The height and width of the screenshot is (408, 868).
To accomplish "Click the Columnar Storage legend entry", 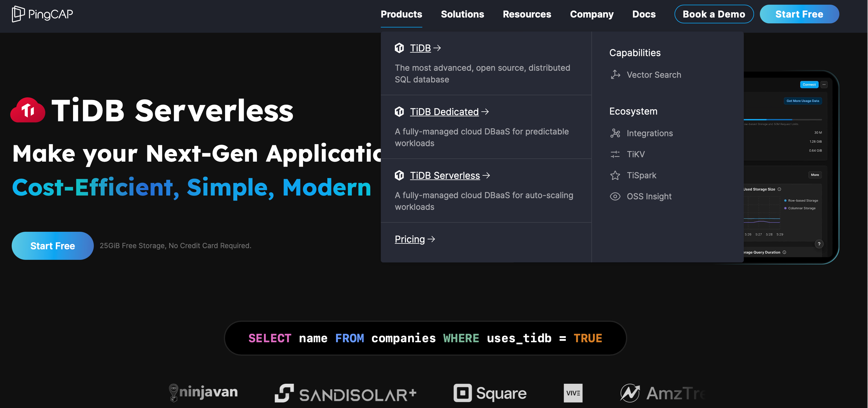I will 800,208.
